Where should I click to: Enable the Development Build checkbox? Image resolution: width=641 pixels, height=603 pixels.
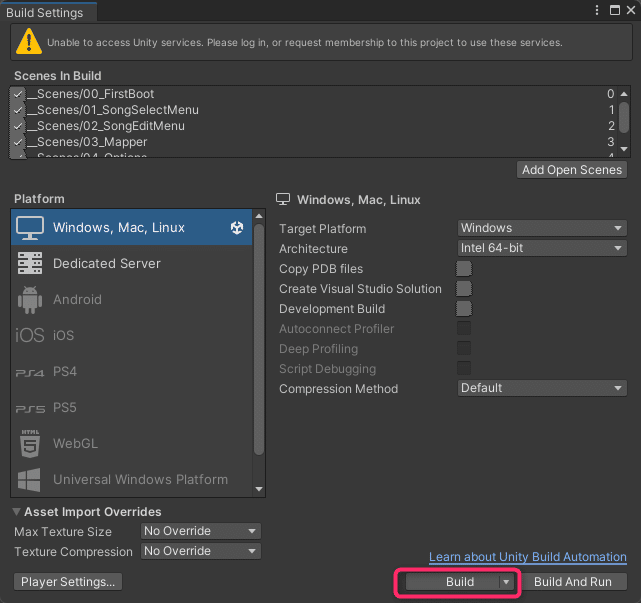pos(464,309)
